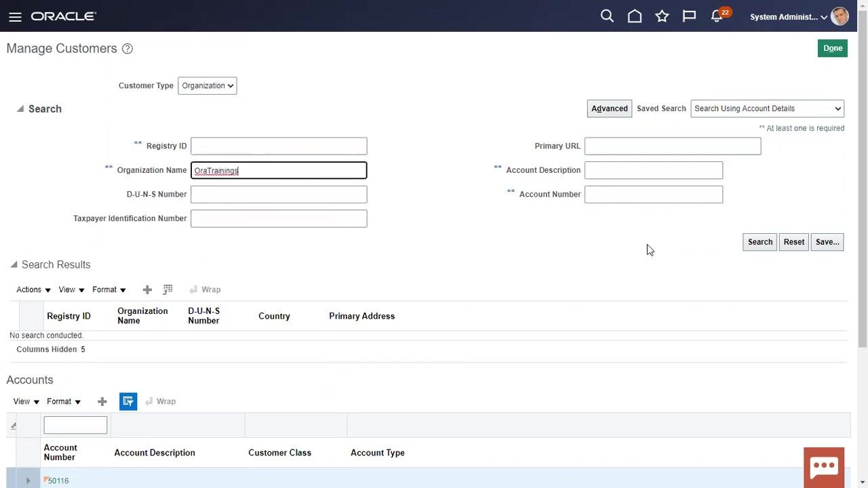This screenshot has height=488, width=868.
Task: Open Favorites star icon
Action: coord(662,16)
